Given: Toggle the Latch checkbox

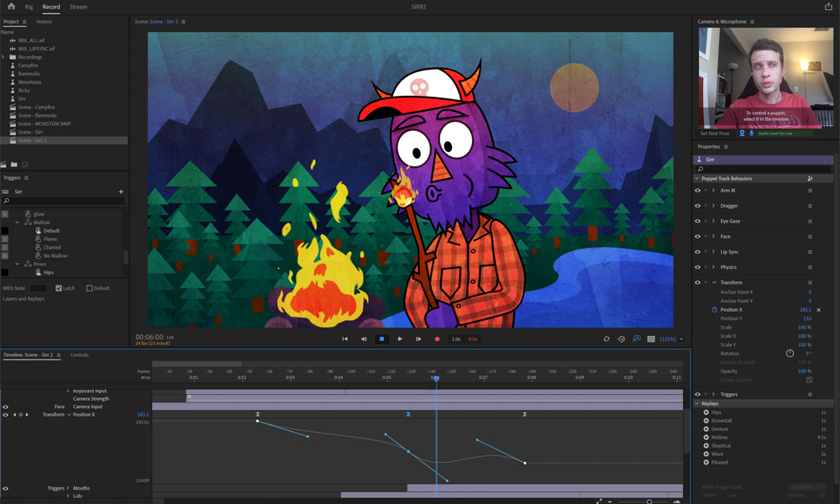Looking at the screenshot, I should pos(59,288).
